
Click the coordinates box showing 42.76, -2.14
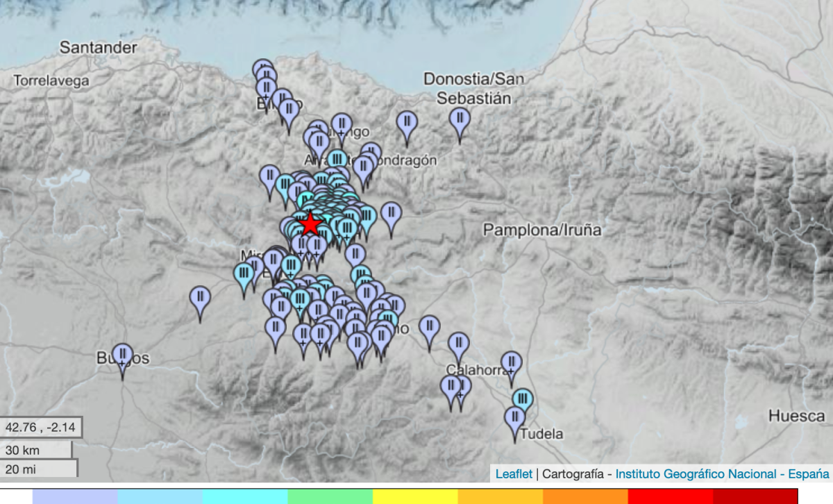[x=41, y=426]
